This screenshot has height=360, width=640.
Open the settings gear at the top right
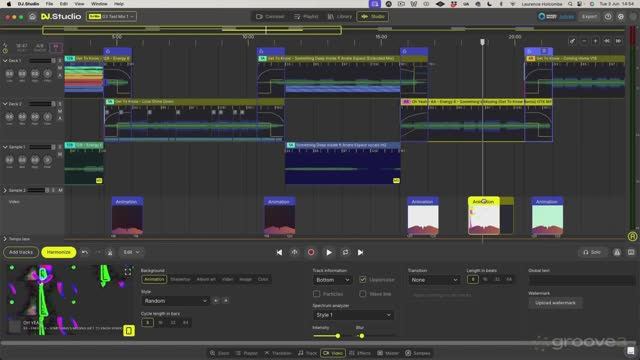tap(621, 17)
